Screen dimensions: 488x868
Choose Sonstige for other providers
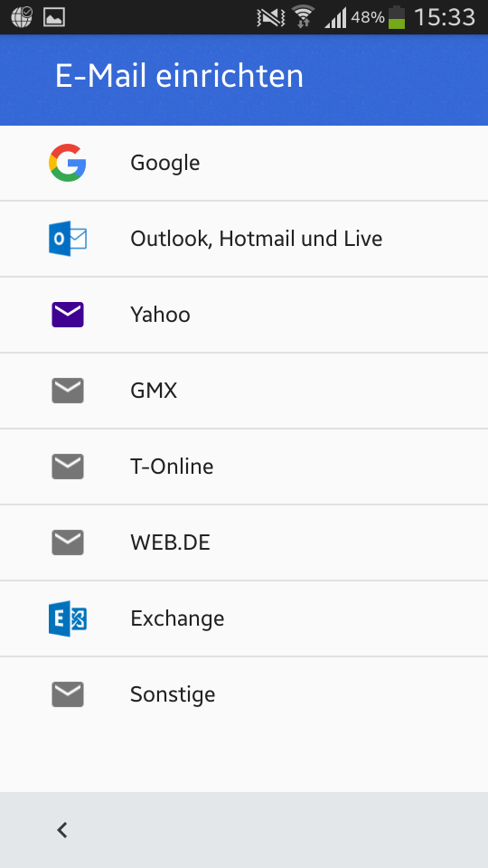pyautogui.click(x=244, y=694)
